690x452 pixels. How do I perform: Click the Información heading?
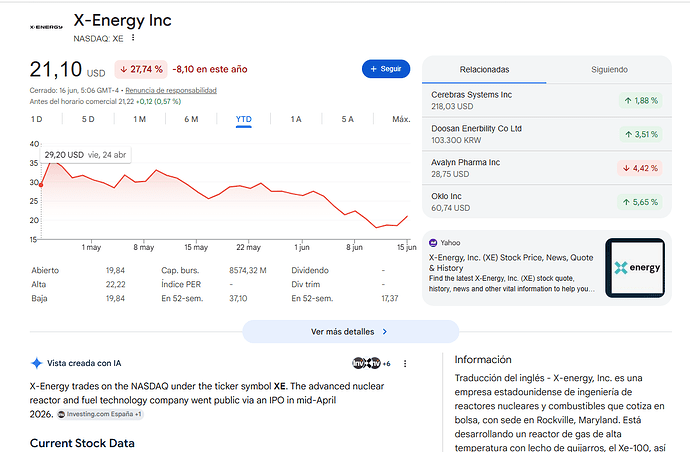[x=483, y=360]
